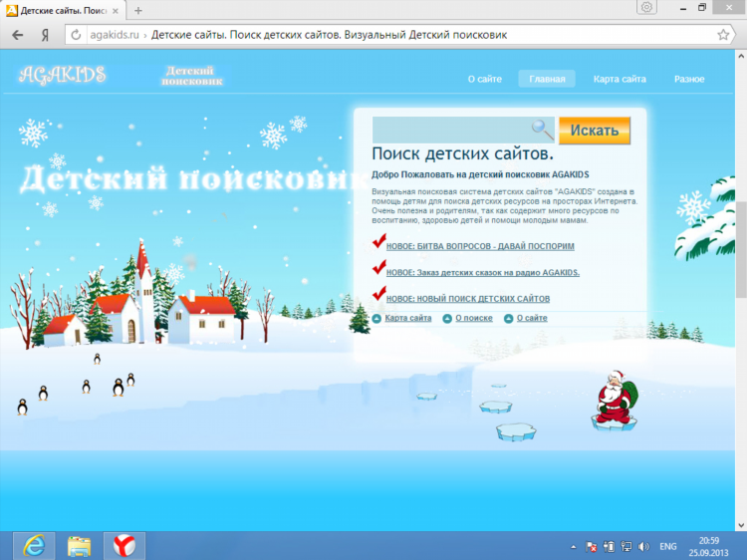Open 'НОВОЕ: НОВЫЙ ПОИСК ДЕТСКИХ САЙТОВ' link
Screen dimensions: 747x560
[x=468, y=299]
